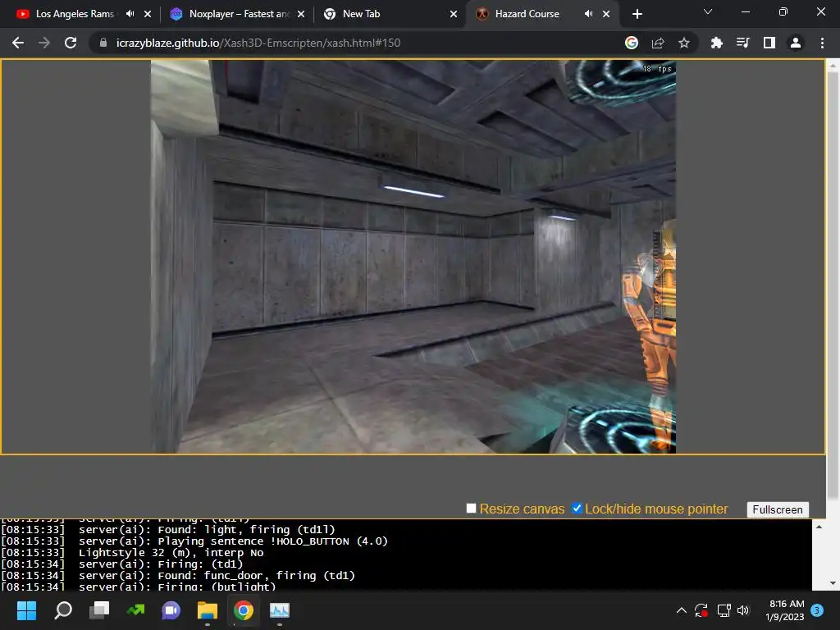The width and height of the screenshot is (840, 630).
Task: Go back to the previous page
Action: pos(18,43)
